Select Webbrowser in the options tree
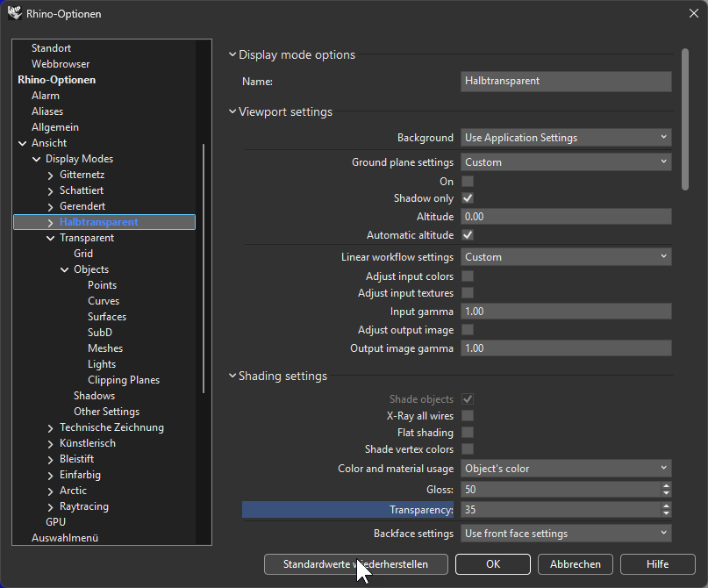Screen dimensions: 708x588 click(x=61, y=64)
